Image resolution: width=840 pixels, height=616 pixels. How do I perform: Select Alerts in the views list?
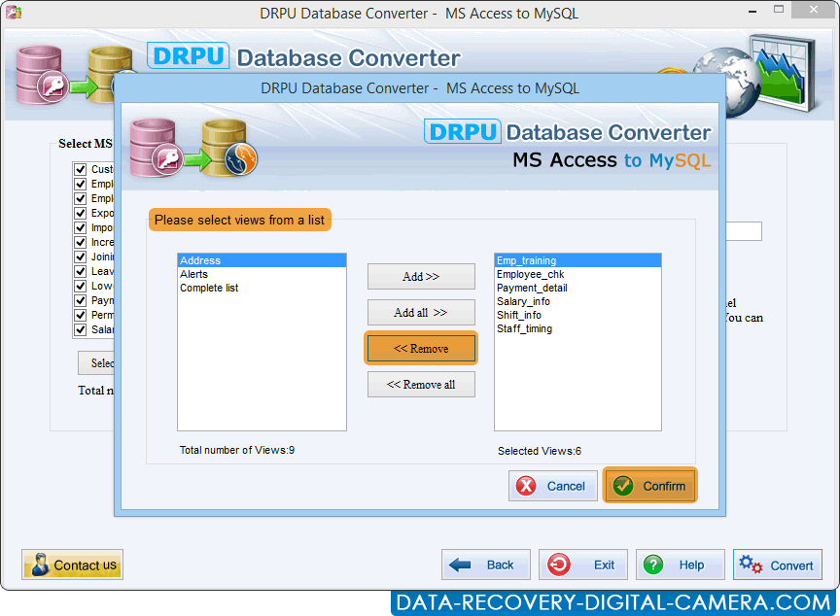click(x=262, y=274)
